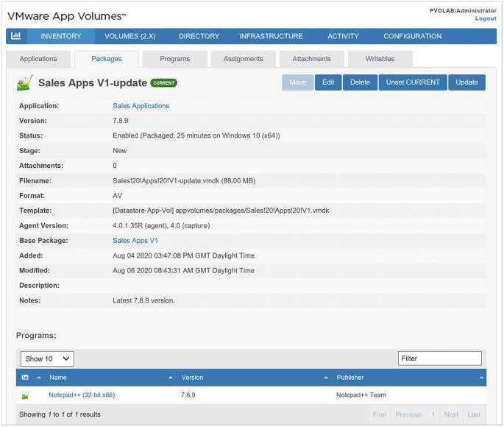Click the Edit package button
Image resolution: width=504 pixels, height=427 pixels.
pyautogui.click(x=328, y=82)
